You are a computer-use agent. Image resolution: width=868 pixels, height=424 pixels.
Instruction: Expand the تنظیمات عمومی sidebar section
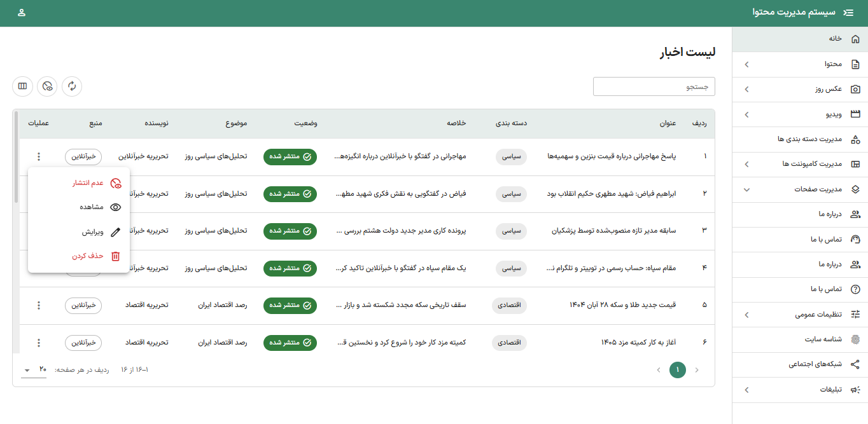(746, 314)
